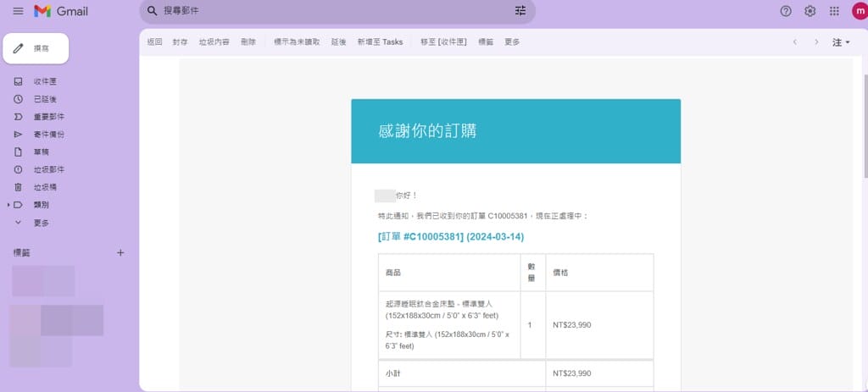The height and width of the screenshot is (392, 868).
Task: Click 移至 [收件匣] in the toolbar
Action: pos(444,42)
